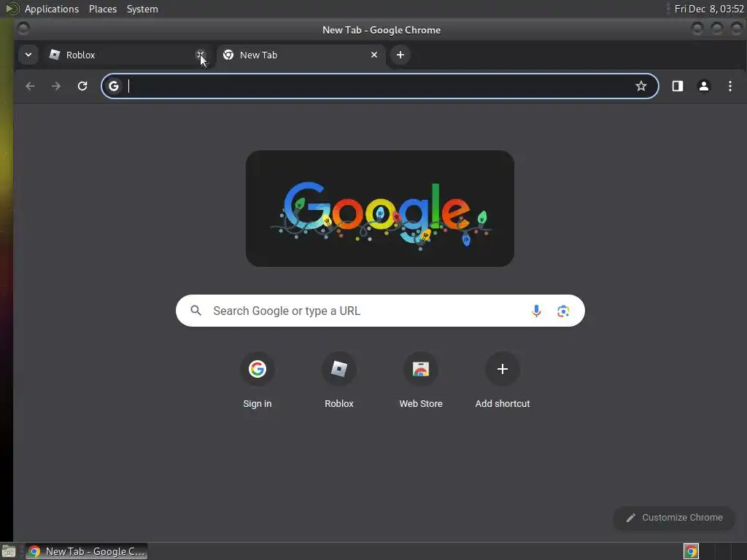Image resolution: width=747 pixels, height=560 pixels.
Task: Click the forward navigation arrow
Action: coord(55,86)
